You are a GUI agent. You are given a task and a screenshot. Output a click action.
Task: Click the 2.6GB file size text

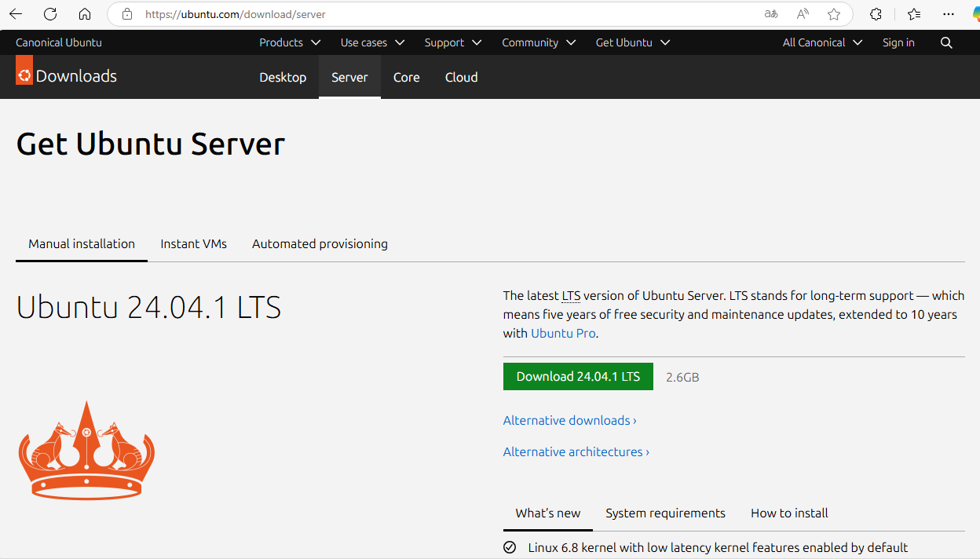[x=682, y=377]
